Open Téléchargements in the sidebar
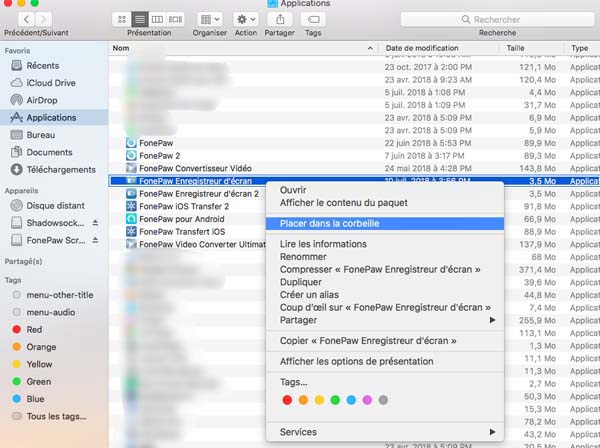Screen dimensions: 600x448 pyautogui.click(x=53, y=169)
